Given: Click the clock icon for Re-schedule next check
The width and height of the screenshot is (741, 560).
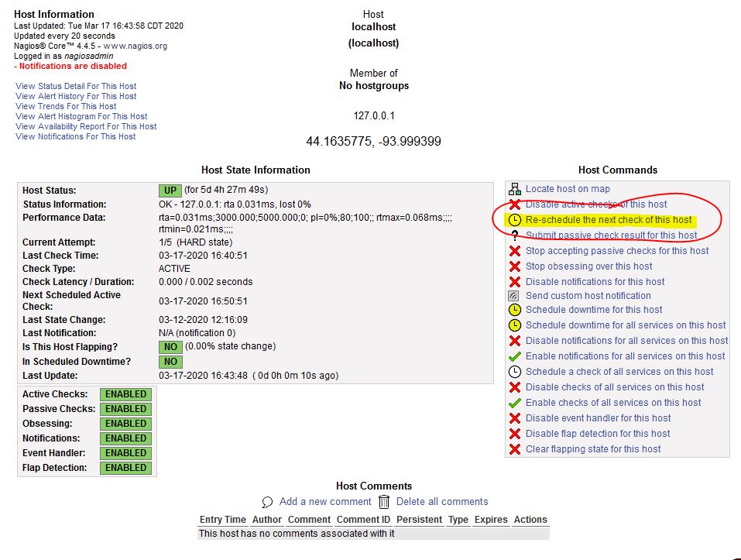Looking at the screenshot, I should pyautogui.click(x=515, y=220).
